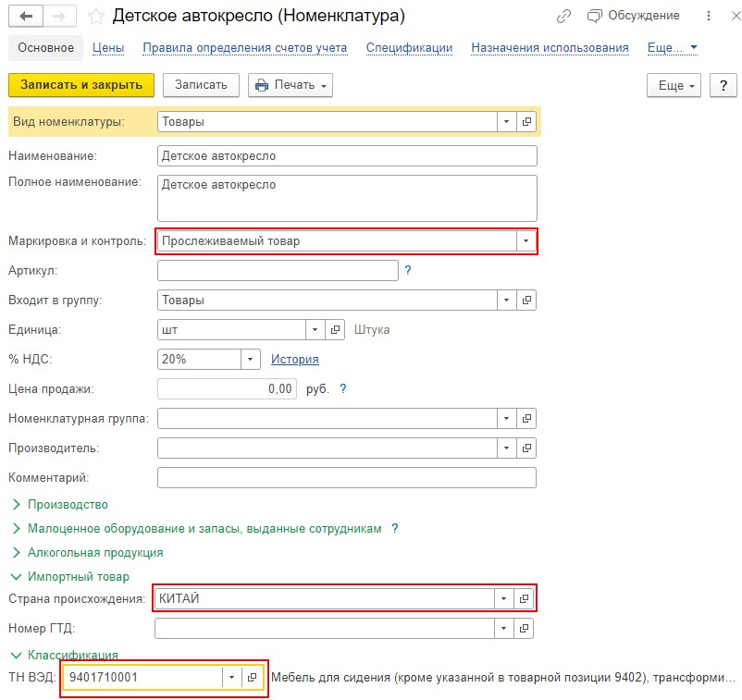Open Номер ГТД item with open icon
Viewport: 742px width, 700px height.
[x=524, y=629]
